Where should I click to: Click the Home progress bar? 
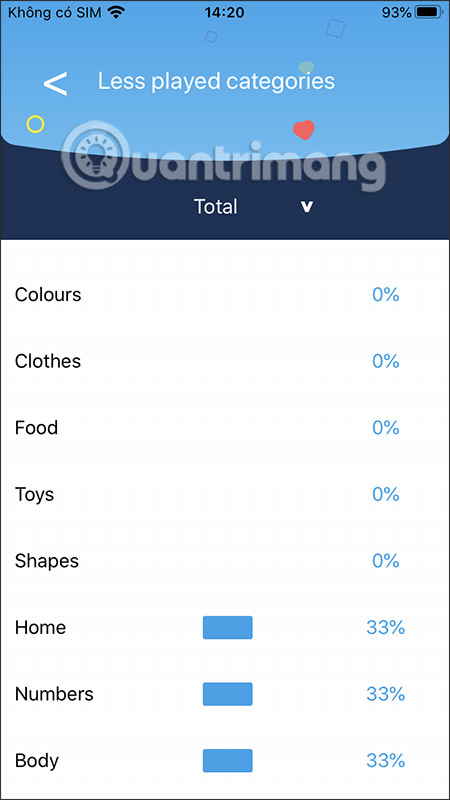pyautogui.click(x=228, y=628)
